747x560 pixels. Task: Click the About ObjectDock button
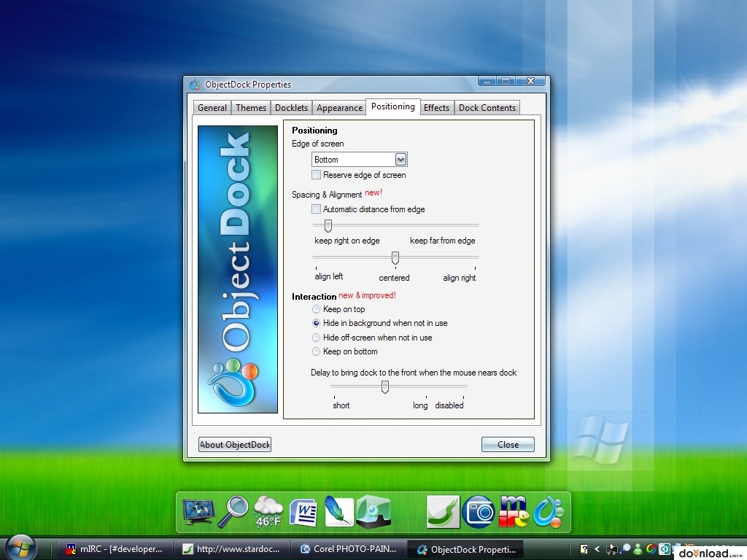[x=235, y=444]
